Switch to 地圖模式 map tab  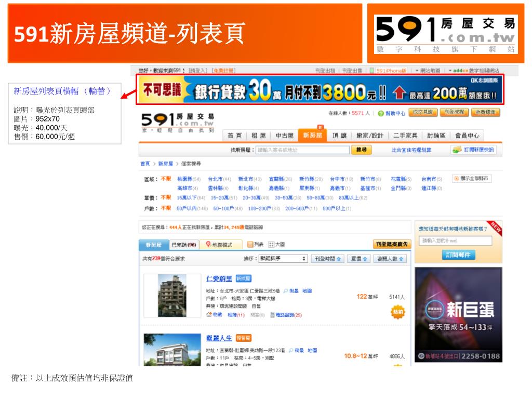(221, 245)
